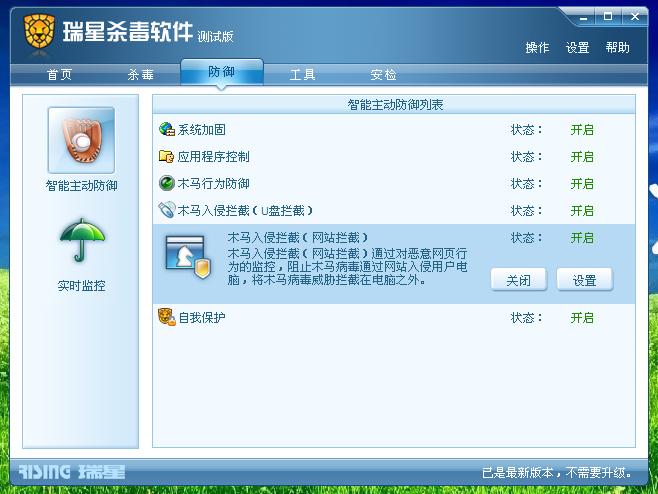Click the 网站拦截 chess knight icon

click(x=188, y=257)
